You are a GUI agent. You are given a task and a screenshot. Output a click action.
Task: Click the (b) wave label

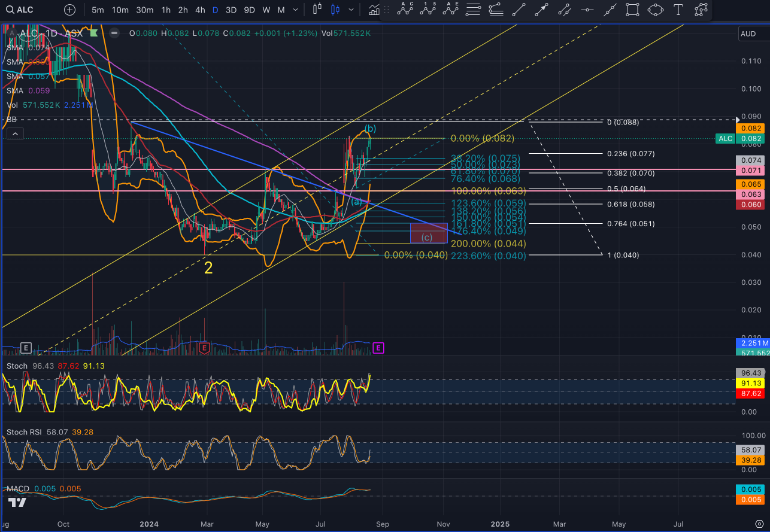click(x=370, y=129)
